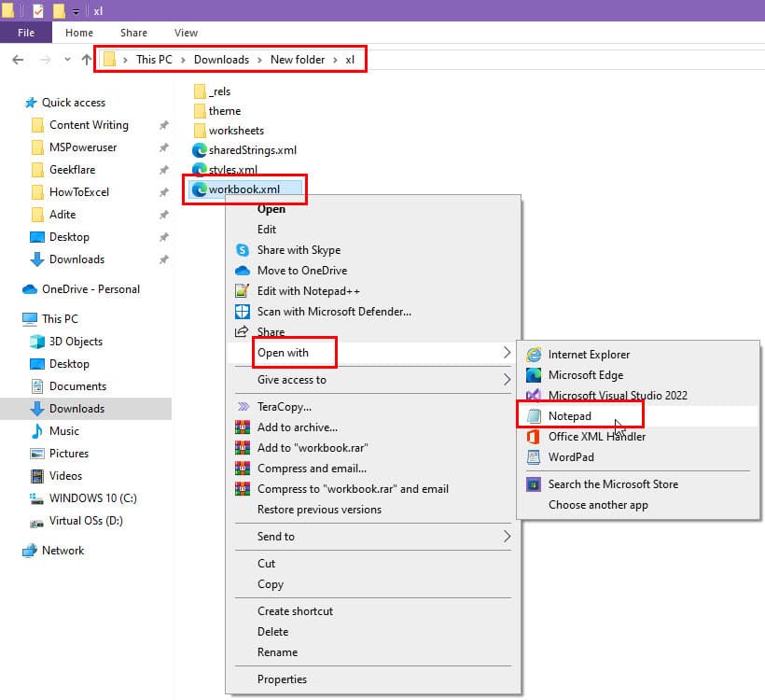Expand Send to submenu arrow
This screenshot has height=700, width=765.
[x=507, y=537]
